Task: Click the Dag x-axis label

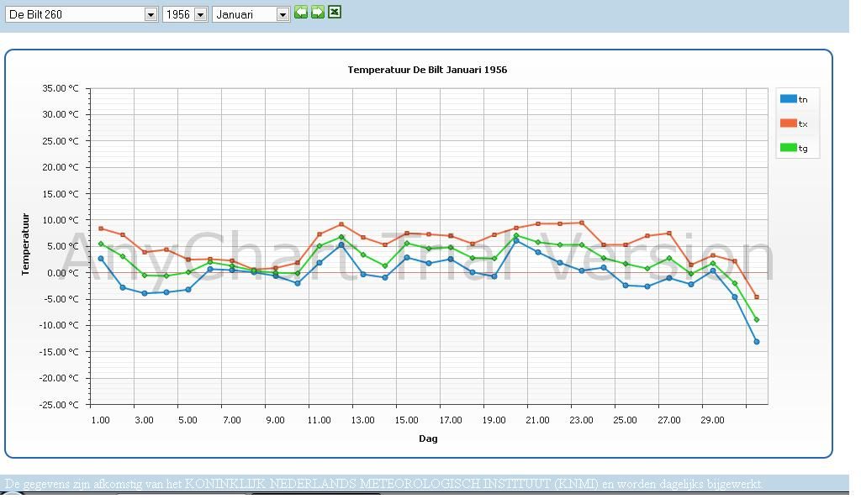Action: [x=428, y=438]
